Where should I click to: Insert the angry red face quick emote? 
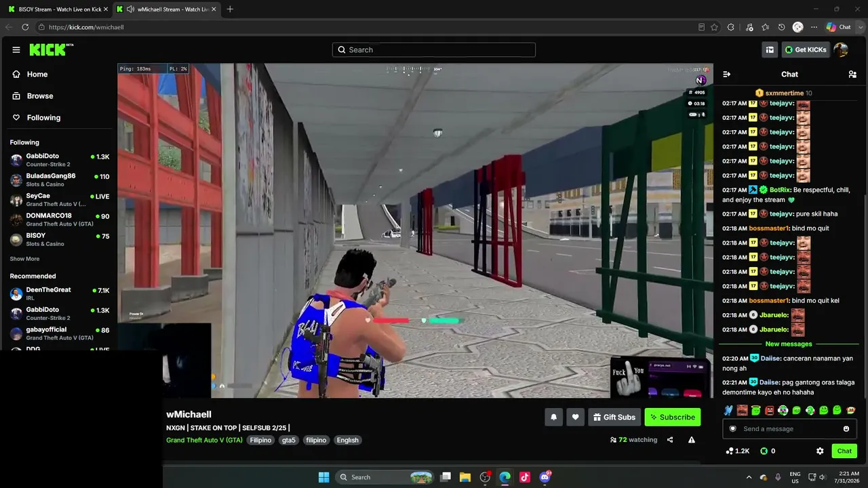pos(769,411)
